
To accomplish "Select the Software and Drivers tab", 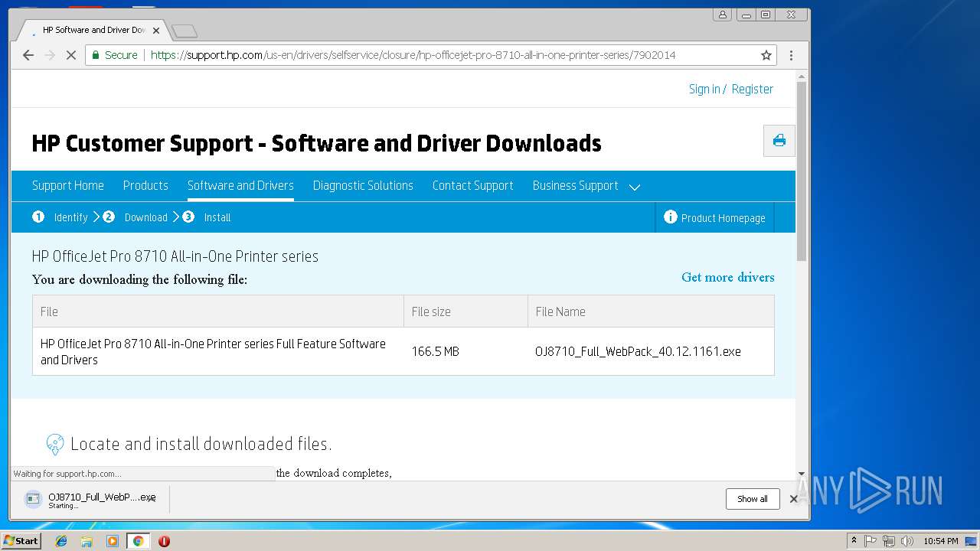I will coord(240,185).
